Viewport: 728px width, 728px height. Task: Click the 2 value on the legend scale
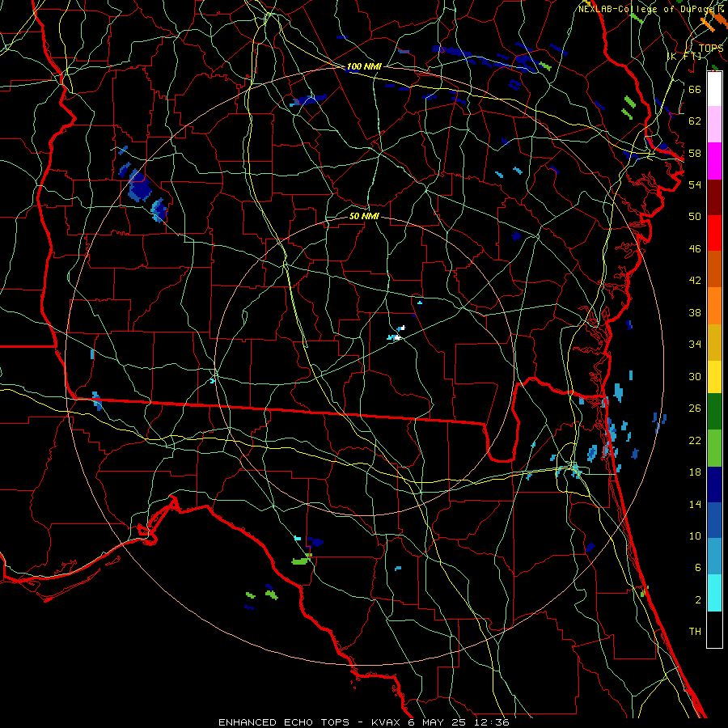[x=697, y=600]
